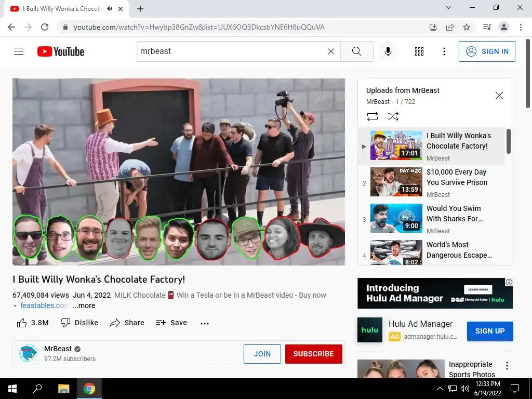Click the magnifier search button
The height and width of the screenshot is (399, 532).
(x=356, y=51)
